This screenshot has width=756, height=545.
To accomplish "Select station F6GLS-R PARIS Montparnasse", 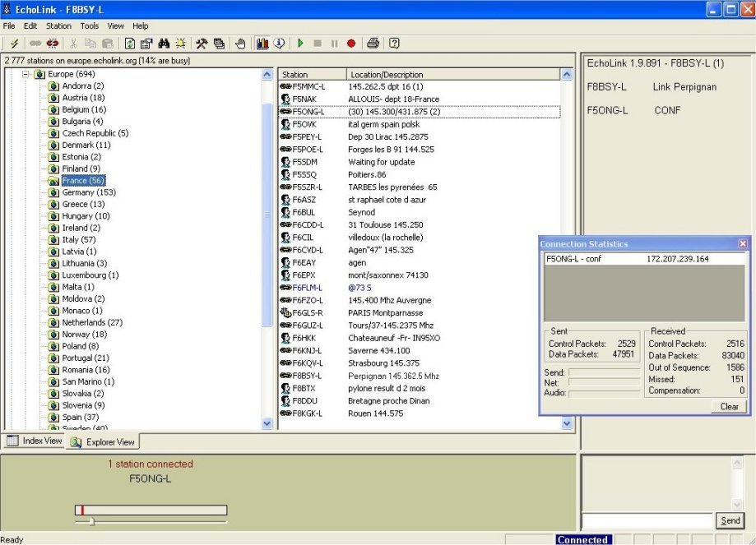I will [419, 312].
